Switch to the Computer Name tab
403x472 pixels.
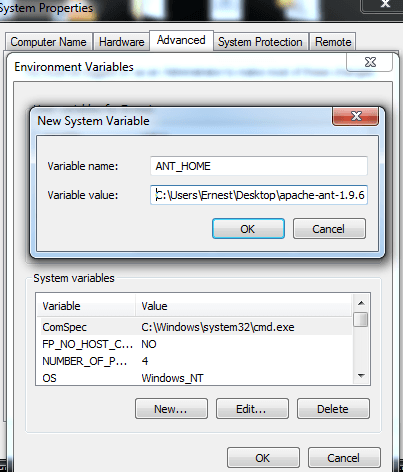[49, 42]
